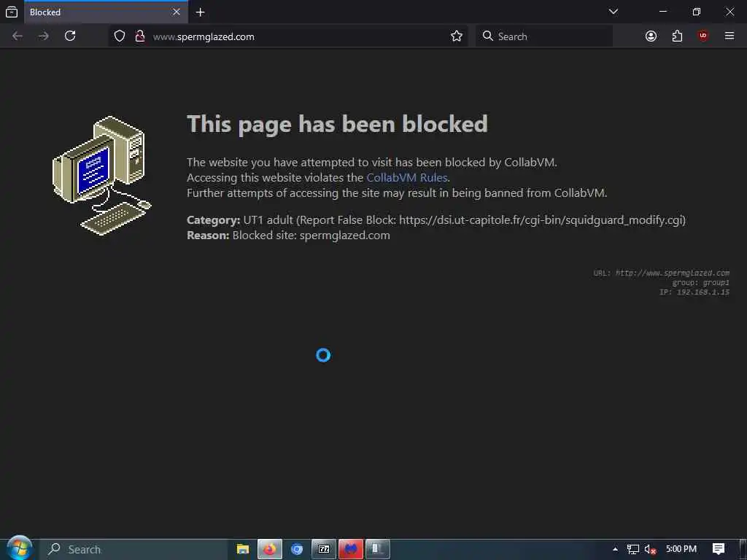Go back to the previous page

(x=18, y=36)
